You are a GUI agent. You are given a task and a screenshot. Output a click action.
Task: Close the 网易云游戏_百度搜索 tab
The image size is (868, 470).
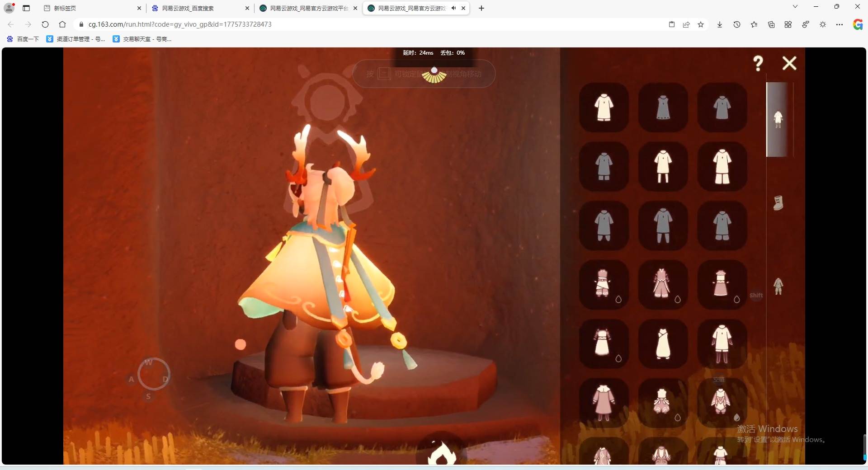(247, 8)
